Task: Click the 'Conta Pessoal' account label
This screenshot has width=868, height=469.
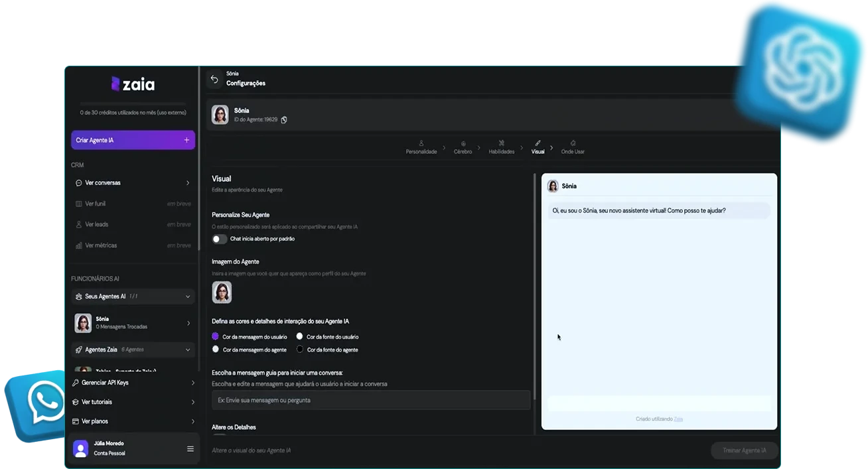Action: (109, 454)
